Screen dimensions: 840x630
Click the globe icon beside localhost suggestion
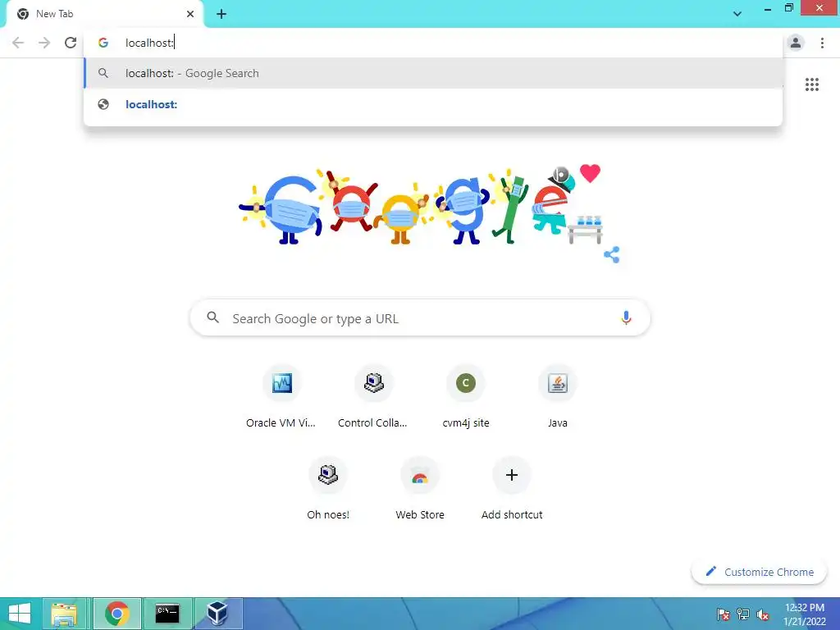(103, 104)
